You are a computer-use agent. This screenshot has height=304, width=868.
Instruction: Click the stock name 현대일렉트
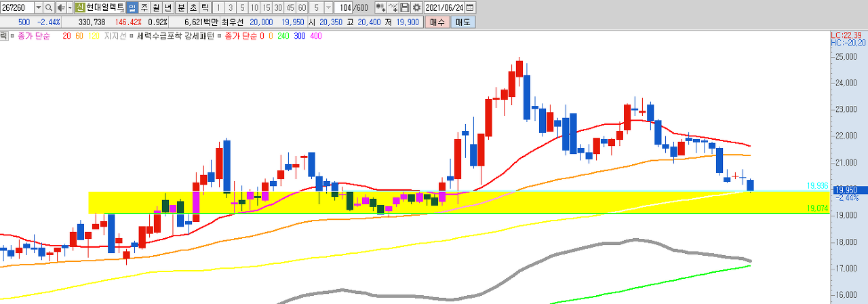(104, 7)
